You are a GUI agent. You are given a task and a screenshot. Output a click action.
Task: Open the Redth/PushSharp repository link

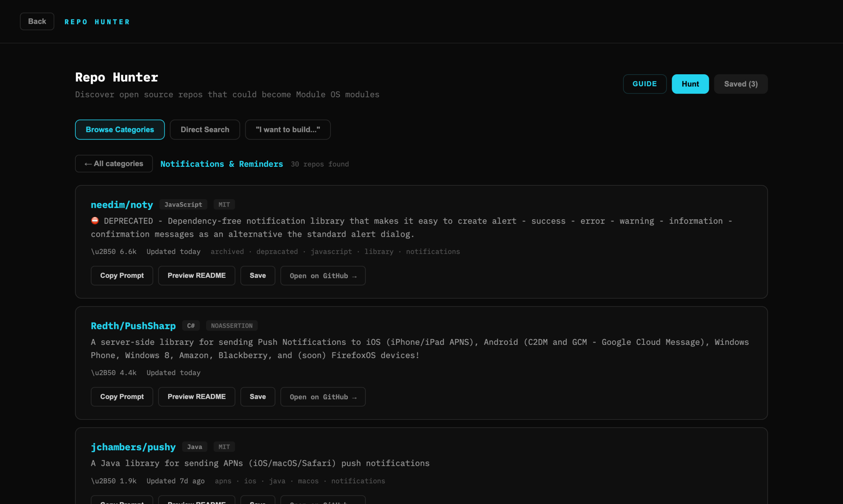point(133,326)
